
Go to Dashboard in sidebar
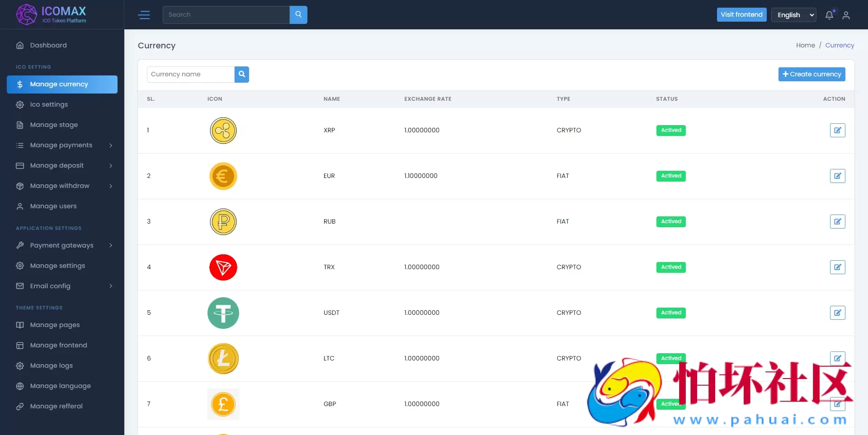[48, 45]
